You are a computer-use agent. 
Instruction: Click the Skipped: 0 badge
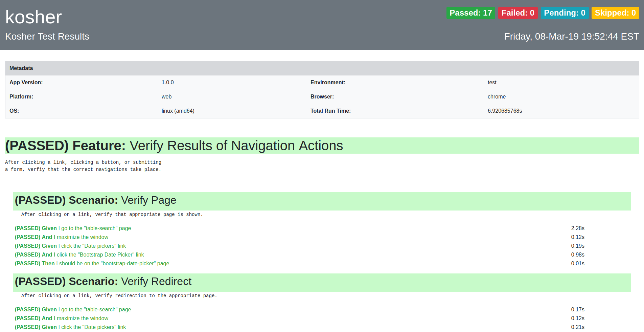(615, 13)
